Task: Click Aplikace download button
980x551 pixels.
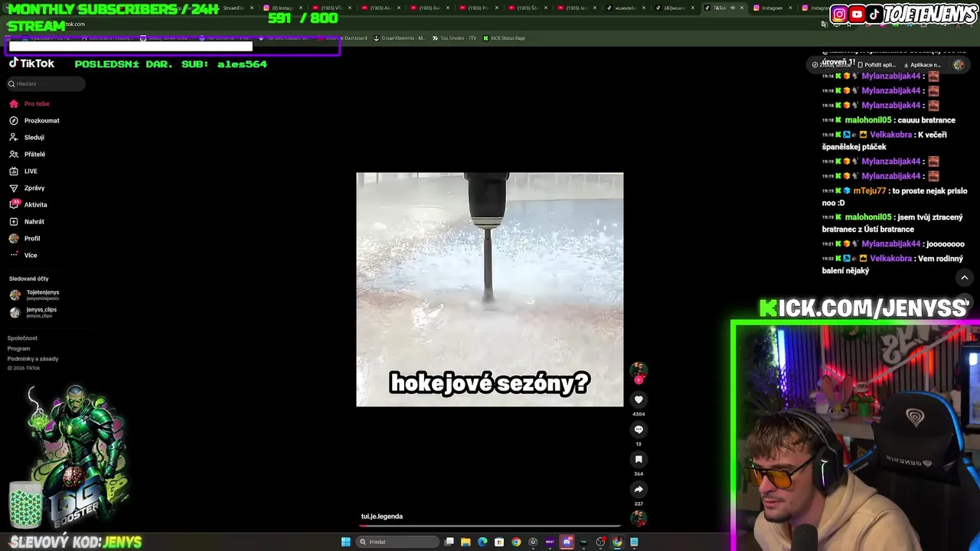Action: [923, 65]
